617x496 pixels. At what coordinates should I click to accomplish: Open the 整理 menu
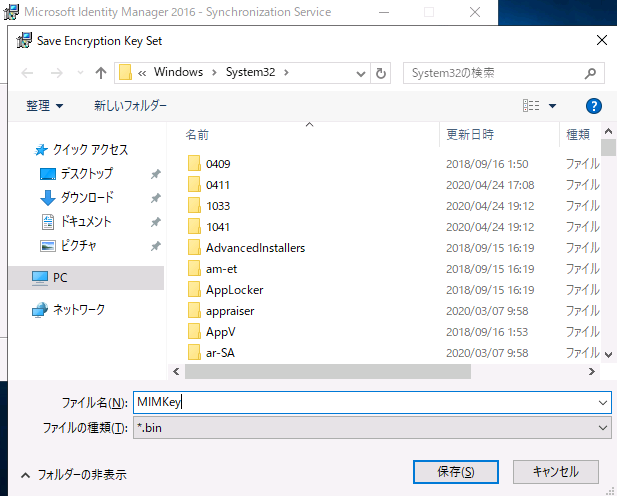[44, 106]
